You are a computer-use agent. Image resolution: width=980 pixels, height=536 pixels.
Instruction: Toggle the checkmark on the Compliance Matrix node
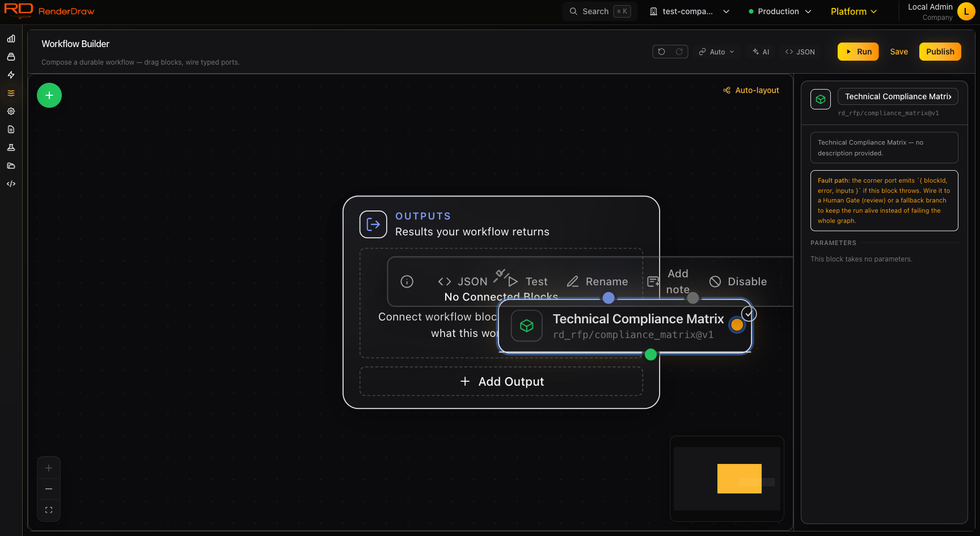(749, 314)
